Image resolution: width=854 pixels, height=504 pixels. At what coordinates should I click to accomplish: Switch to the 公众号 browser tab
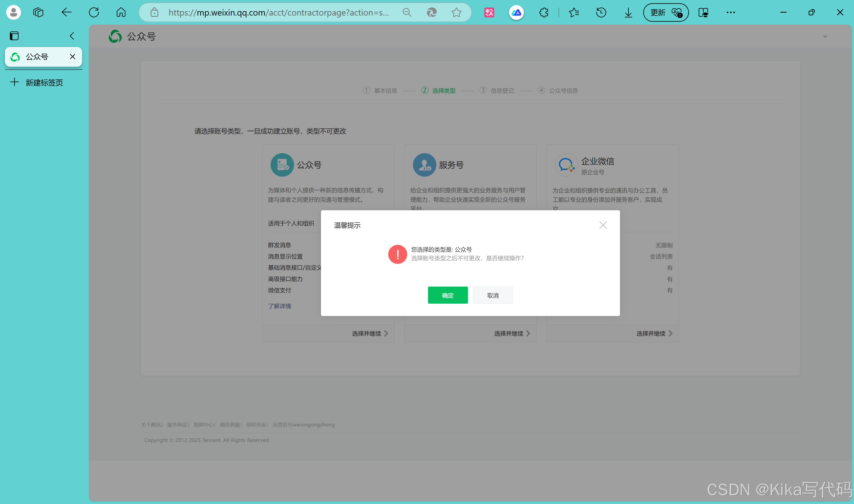[37, 57]
